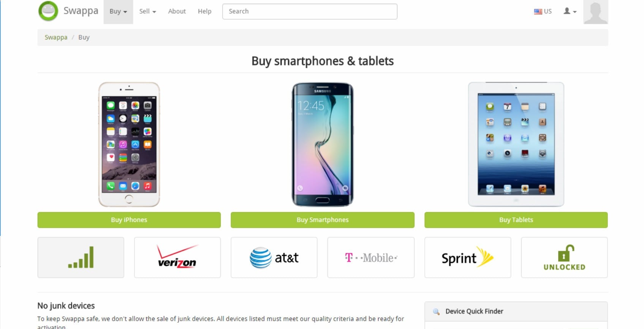The height and width of the screenshot is (329, 644).
Task: Click the Swappa breadcrumb link
Action: tap(56, 37)
